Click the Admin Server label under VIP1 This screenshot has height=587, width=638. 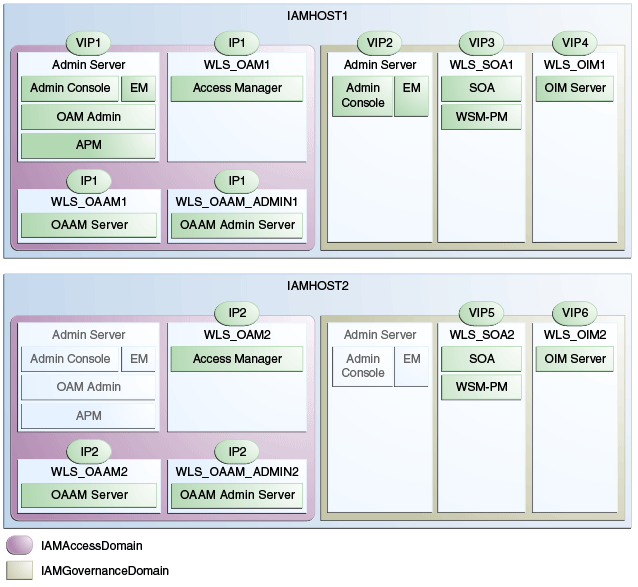point(88,65)
